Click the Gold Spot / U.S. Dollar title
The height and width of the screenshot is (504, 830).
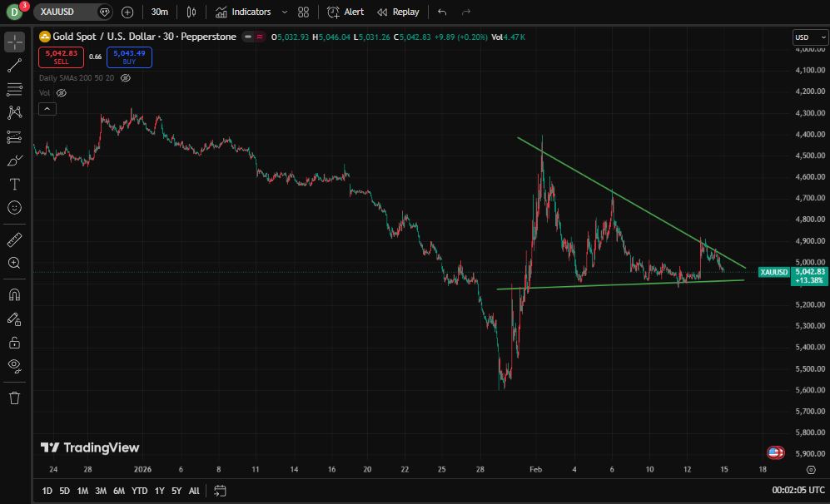(145, 37)
